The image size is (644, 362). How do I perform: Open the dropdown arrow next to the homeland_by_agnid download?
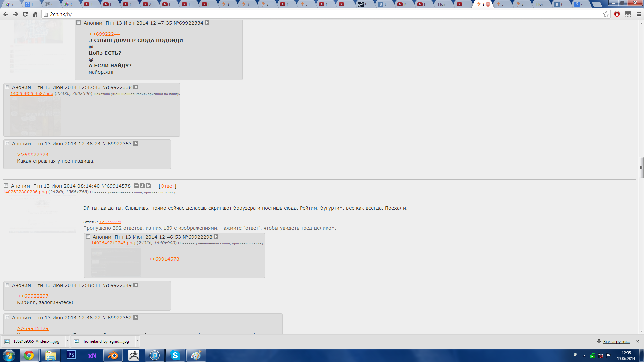pyautogui.click(x=137, y=340)
